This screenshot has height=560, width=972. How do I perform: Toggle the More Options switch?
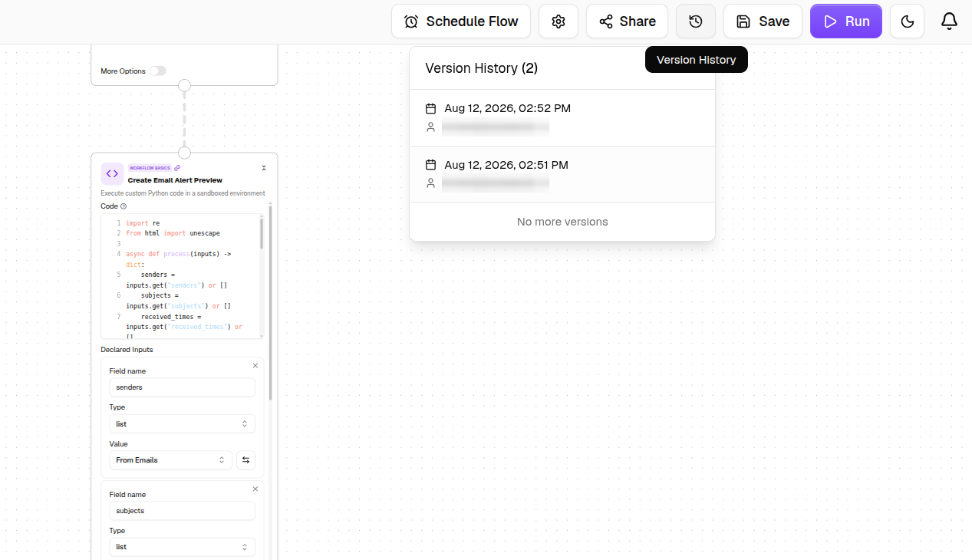click(x=157, y=71)
